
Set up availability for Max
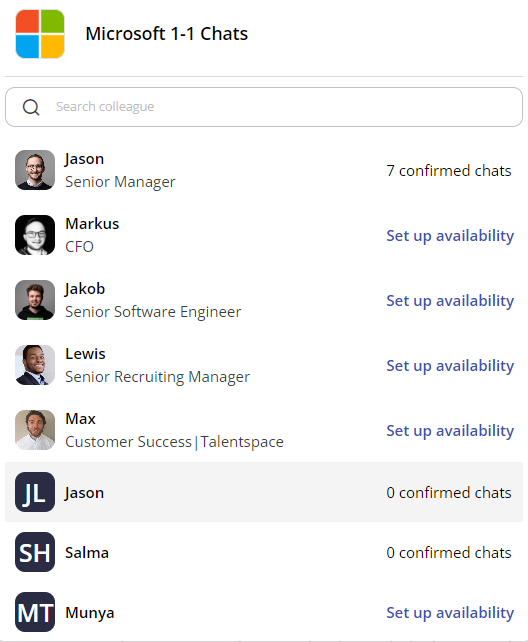450,431
